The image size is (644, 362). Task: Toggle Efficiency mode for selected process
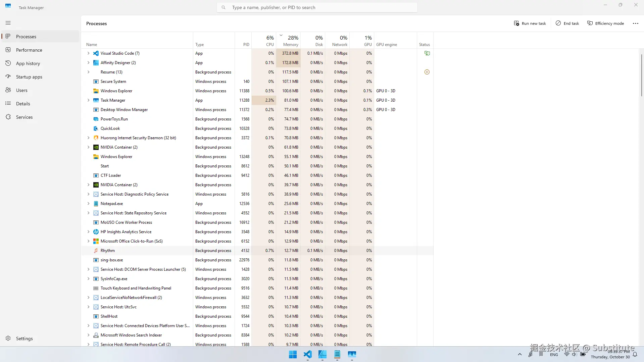pos(605,23)
